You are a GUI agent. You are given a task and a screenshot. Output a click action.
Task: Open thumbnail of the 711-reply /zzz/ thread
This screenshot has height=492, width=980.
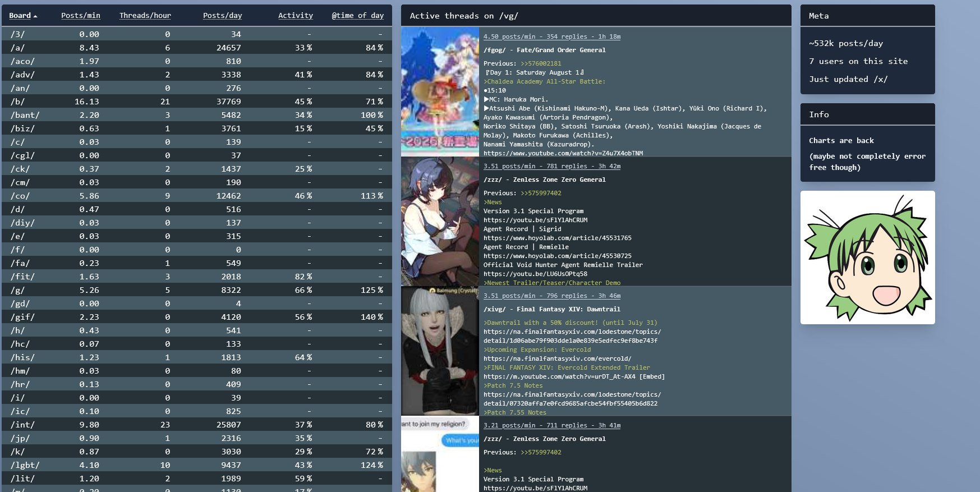pos(440,454)
